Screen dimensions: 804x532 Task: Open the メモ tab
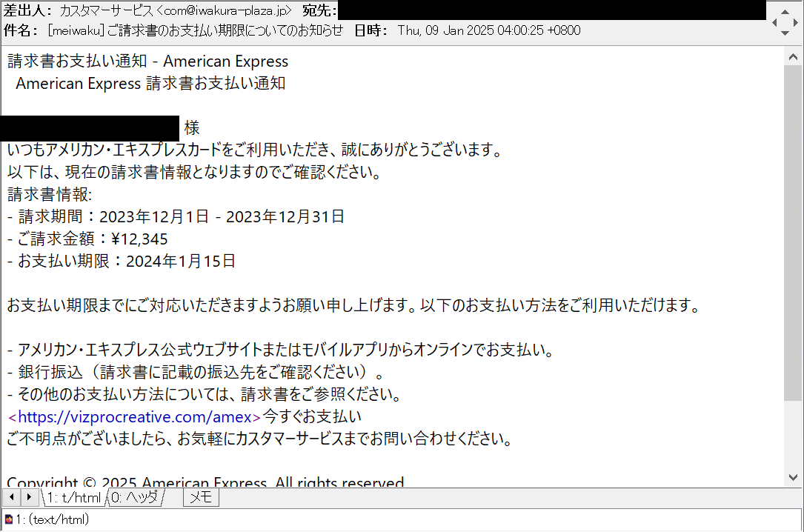point(201,497)
